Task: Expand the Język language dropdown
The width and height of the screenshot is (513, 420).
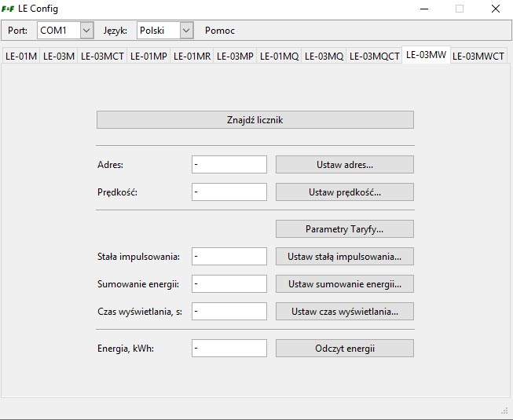Action: point(165,31)
